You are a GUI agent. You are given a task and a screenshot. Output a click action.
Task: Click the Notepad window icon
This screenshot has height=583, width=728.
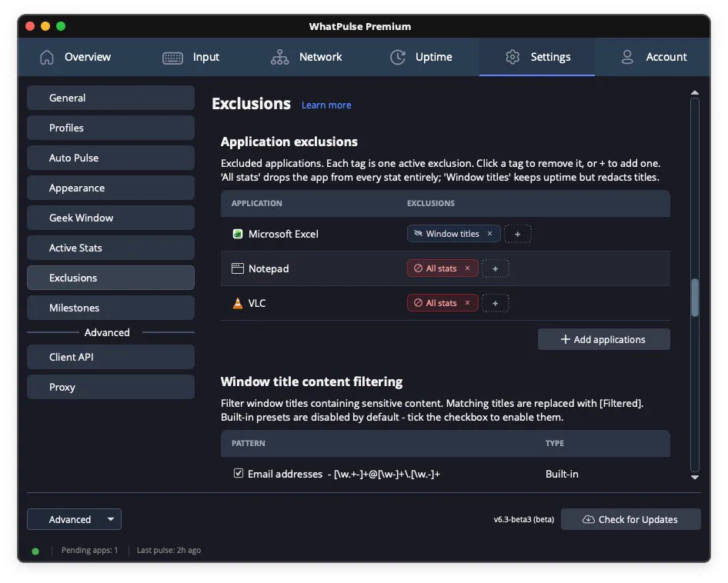coord(237,268)
